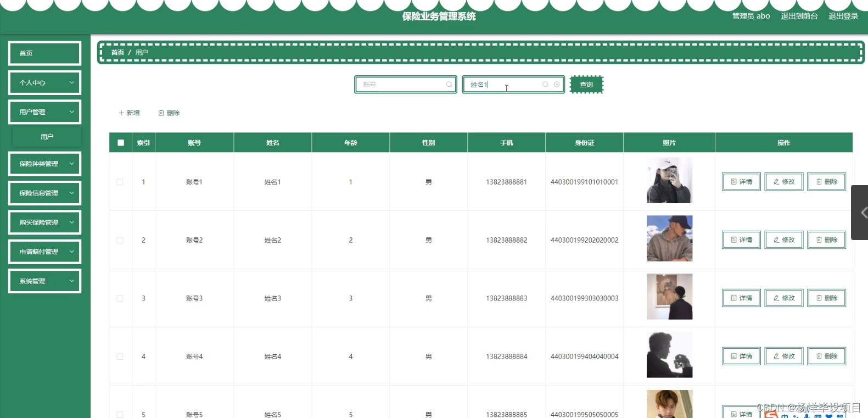Click the 手机 column header
Viewport: 868px width, 418px height.
507,143
